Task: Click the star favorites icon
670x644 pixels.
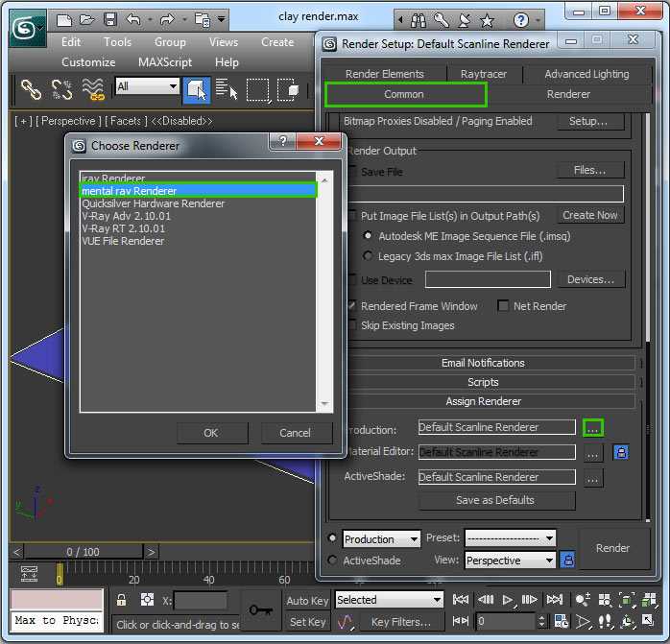Action: pos(487,20)
